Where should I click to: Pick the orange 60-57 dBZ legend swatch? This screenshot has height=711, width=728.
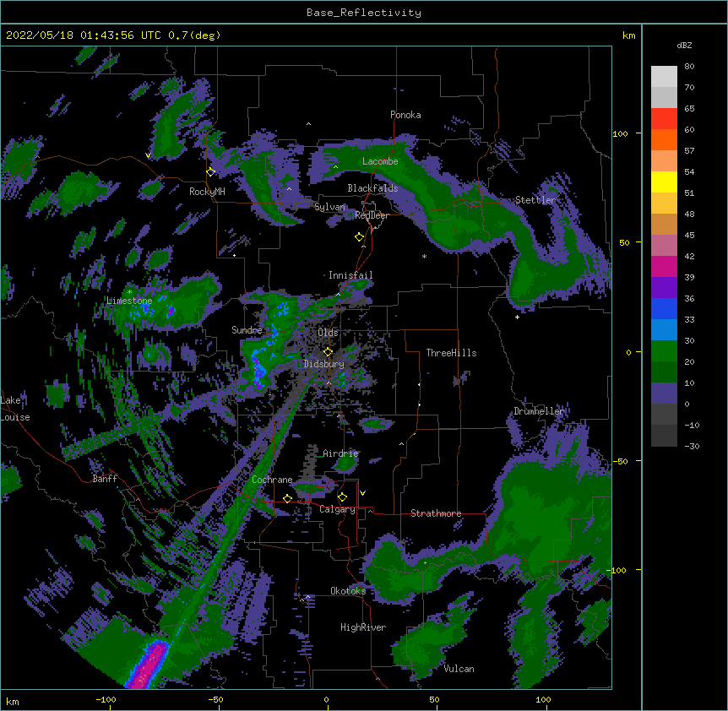664,139
